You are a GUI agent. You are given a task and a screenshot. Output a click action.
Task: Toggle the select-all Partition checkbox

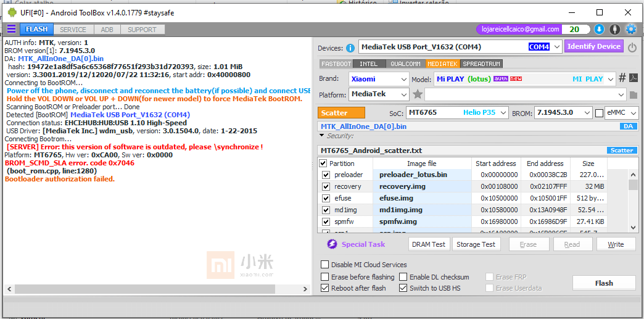(x=323, y=164)
